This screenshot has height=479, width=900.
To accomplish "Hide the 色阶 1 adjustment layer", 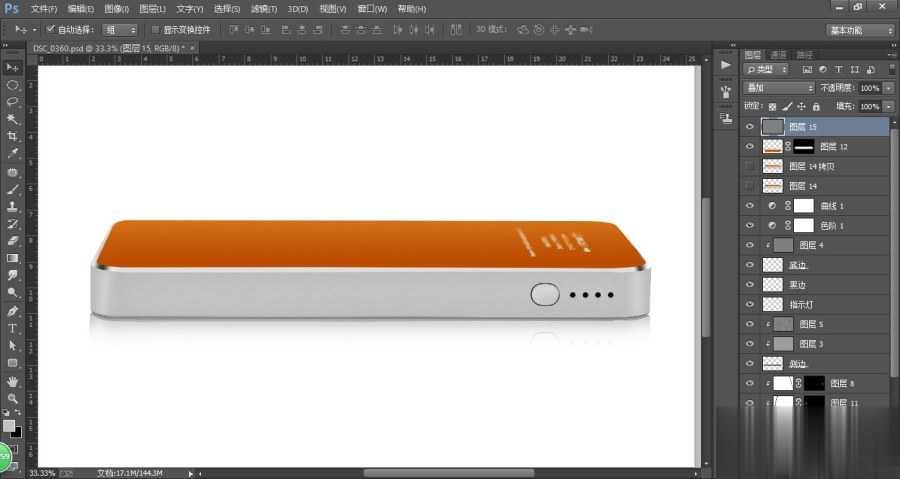I will pyautogui.click(x=750, y=225).
